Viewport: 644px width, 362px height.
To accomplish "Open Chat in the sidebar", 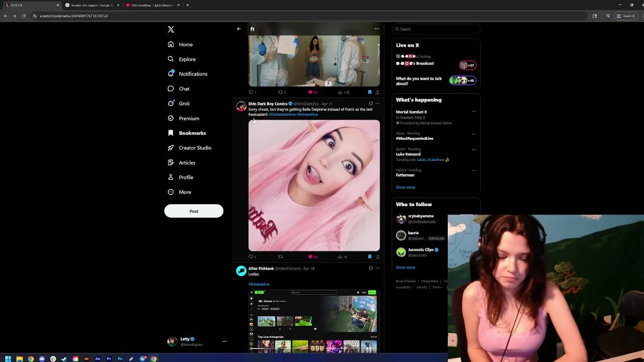I will coord(179,88).
